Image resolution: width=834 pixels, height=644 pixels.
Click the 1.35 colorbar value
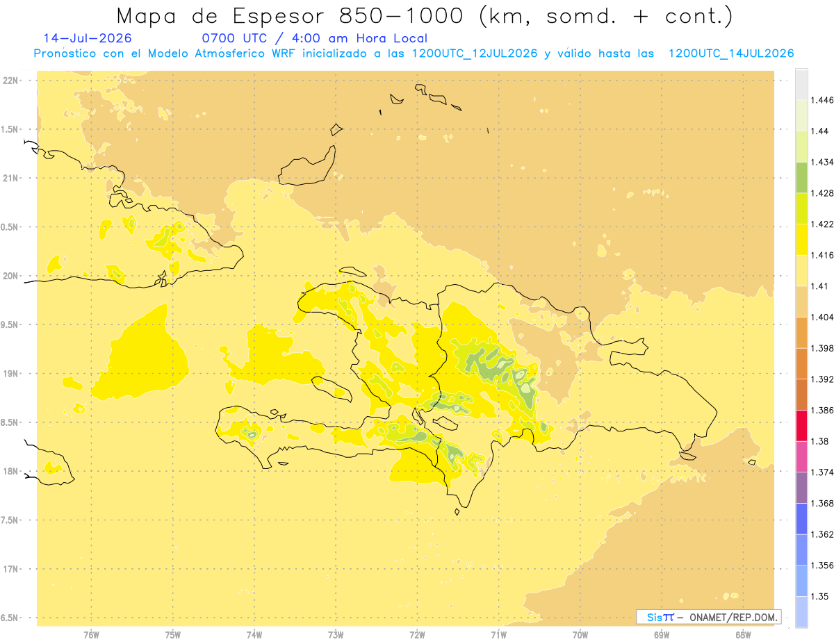[x=821, y=596]
